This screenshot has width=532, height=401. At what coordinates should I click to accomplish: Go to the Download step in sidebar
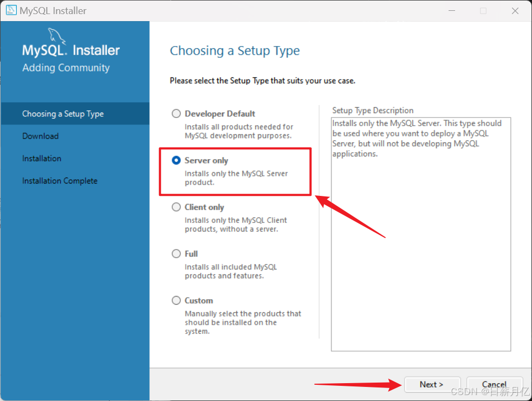41,136
